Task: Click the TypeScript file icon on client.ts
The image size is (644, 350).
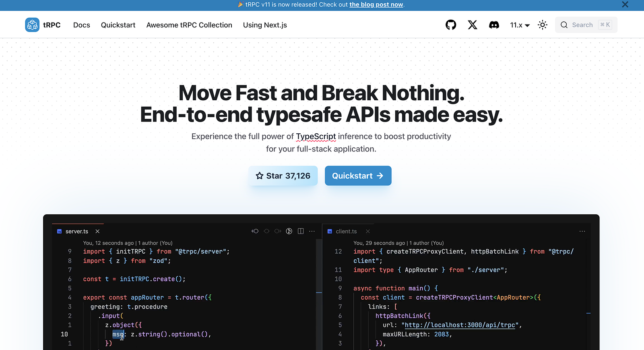Action: click(x=330, y=232)
